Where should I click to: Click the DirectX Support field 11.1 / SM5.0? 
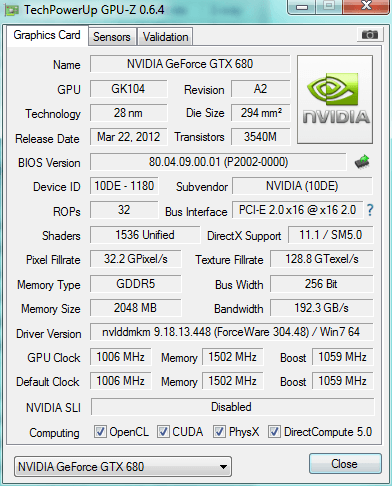331,235
